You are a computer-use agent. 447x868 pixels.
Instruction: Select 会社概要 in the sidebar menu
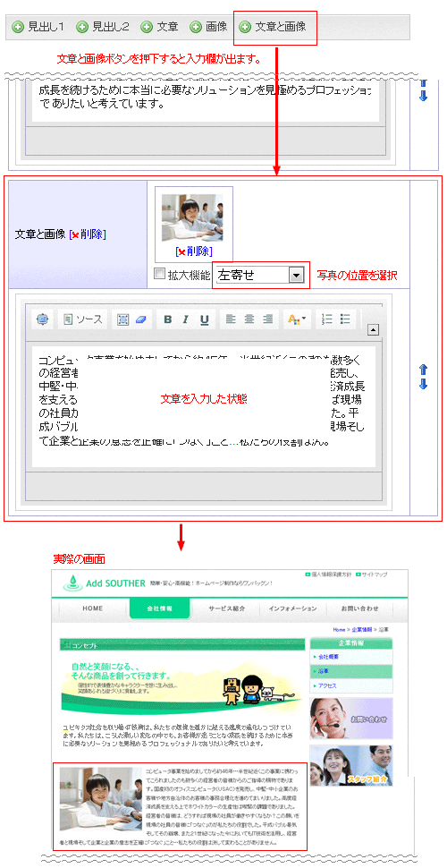click(x=350, y=657)
